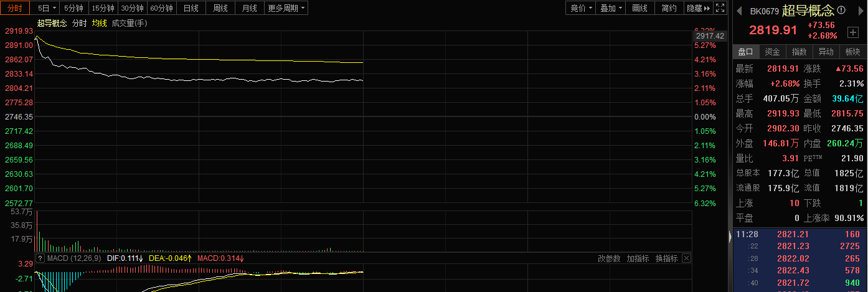This screenshot has width=868, height=292.
Task: Open MACD help question mark icon
Action: tap(40, 258)
